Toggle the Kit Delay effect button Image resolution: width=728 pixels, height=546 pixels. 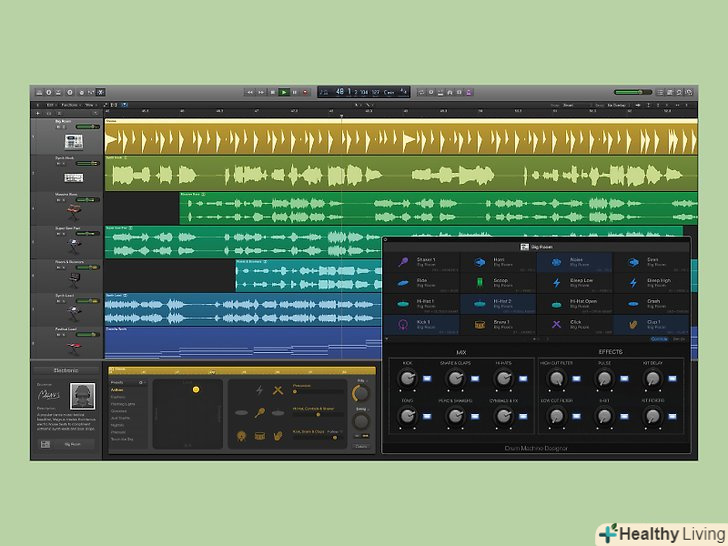click(x=673, y=377)
